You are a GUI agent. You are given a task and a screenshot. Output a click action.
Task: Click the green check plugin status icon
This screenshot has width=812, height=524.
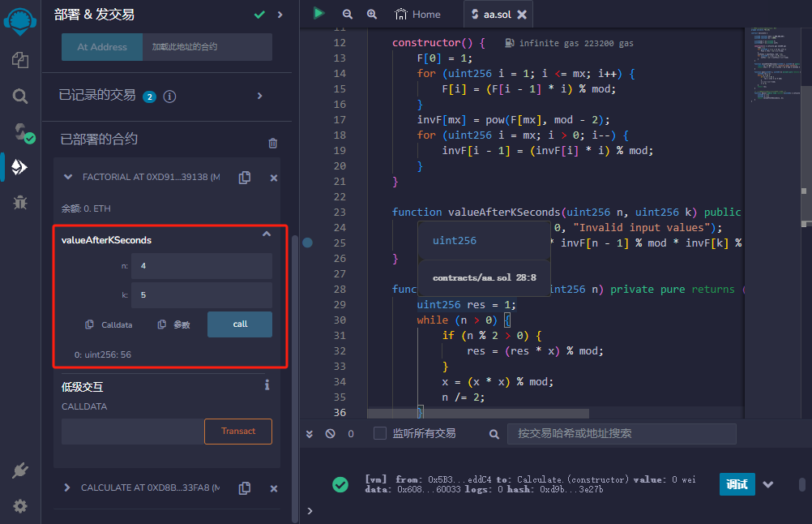[x=259, y=15]
